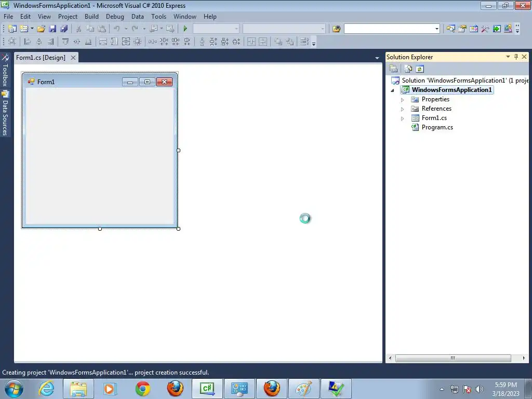Click the Cut scissors icon
Image resolution: width=532 pixels, height=399 pixels.
78,29
